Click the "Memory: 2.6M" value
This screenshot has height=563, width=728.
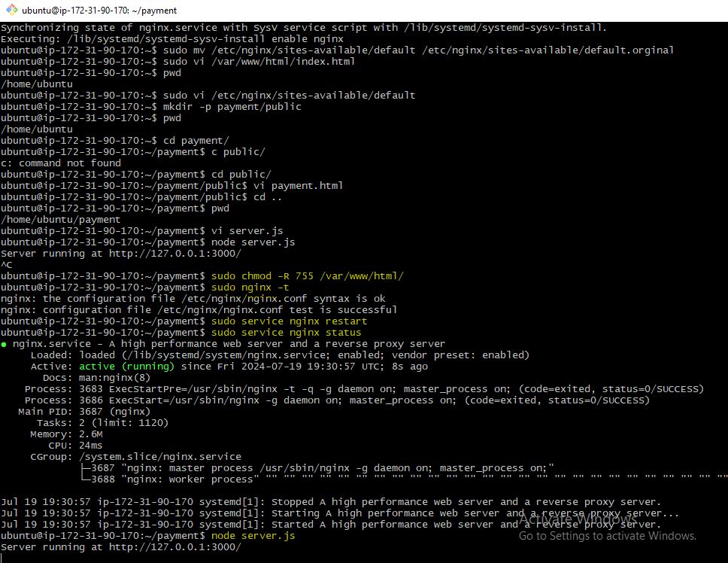click(66, 434)
